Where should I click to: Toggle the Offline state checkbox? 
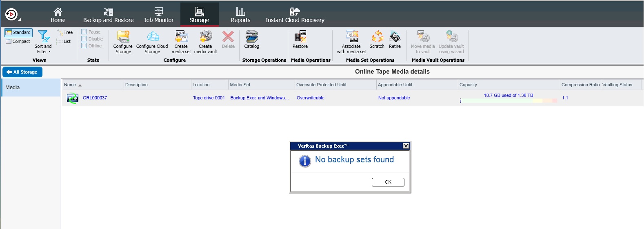click(84, 46)
